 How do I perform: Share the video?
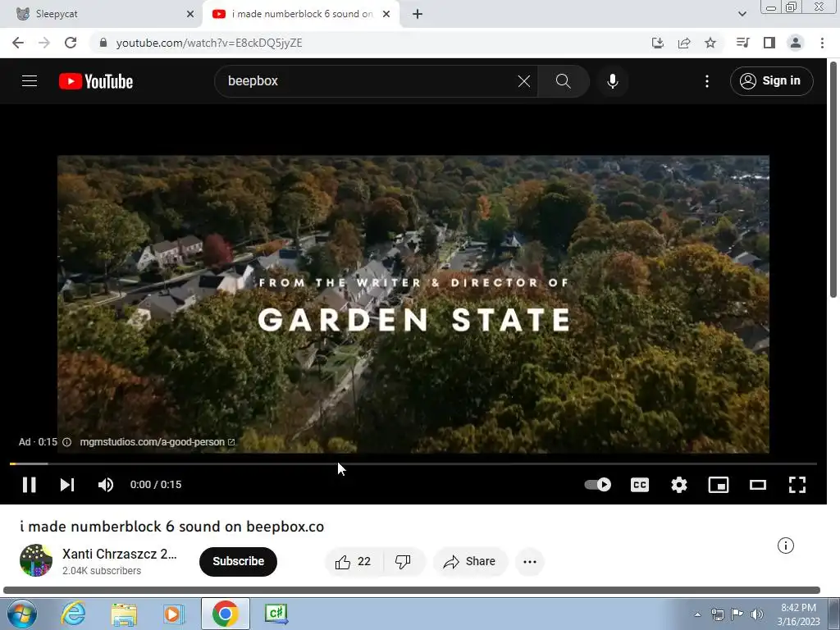point(470,561)
